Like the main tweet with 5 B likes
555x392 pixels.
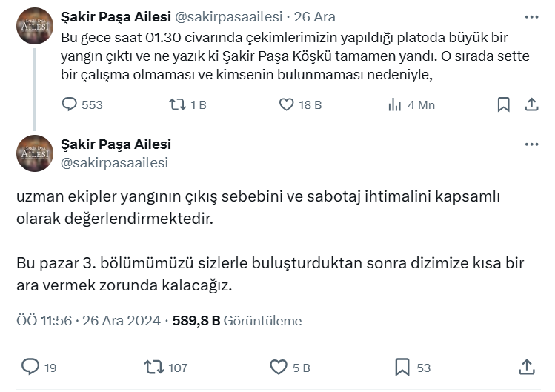[x=279, y=368]
